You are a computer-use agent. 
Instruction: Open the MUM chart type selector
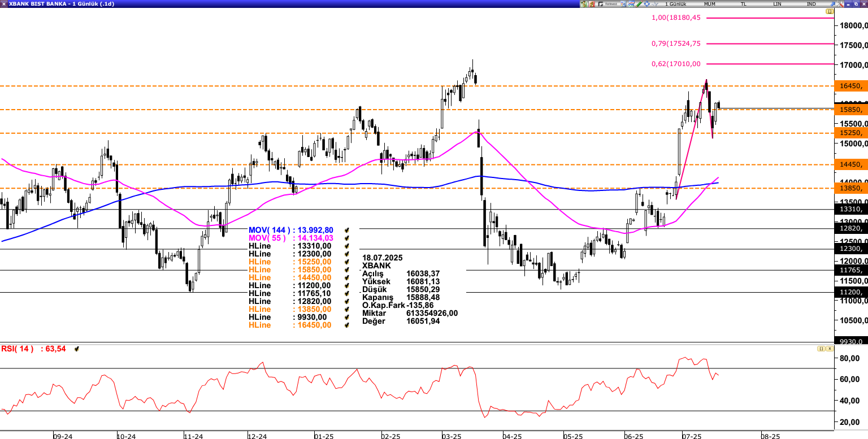tap(710, 4)
